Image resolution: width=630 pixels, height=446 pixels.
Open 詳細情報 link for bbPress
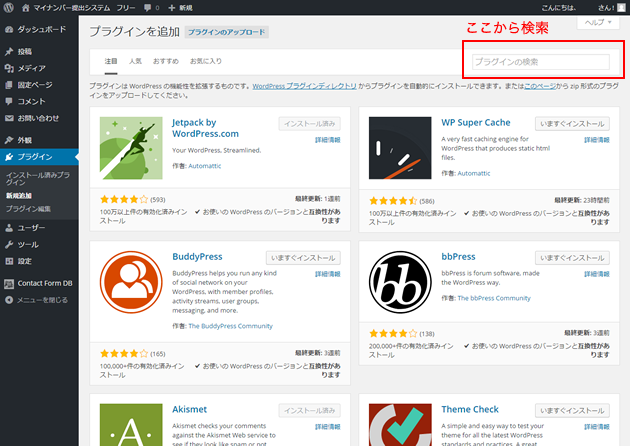[597, 274]
